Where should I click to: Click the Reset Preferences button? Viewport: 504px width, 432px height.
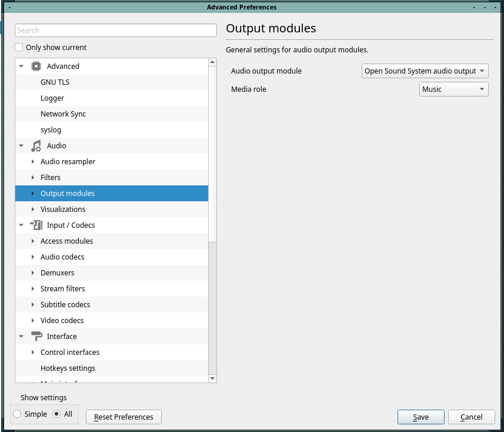(x=124, y=417)
